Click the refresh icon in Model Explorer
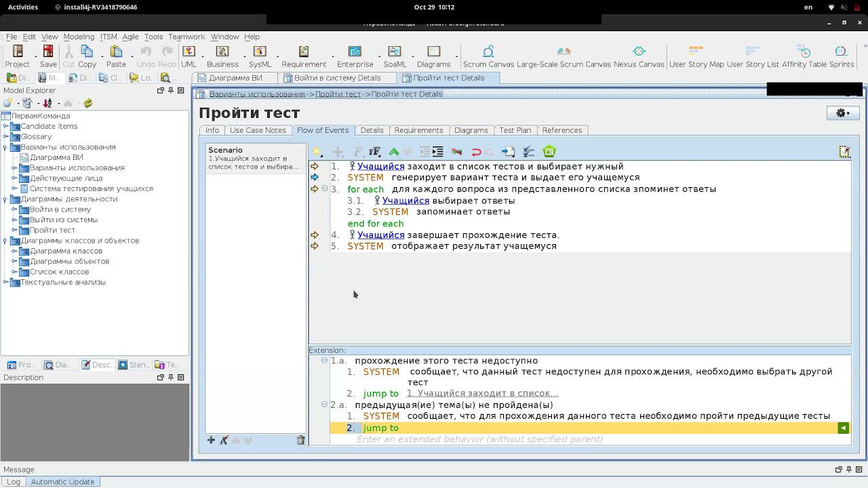 click(x=87, y=103)
